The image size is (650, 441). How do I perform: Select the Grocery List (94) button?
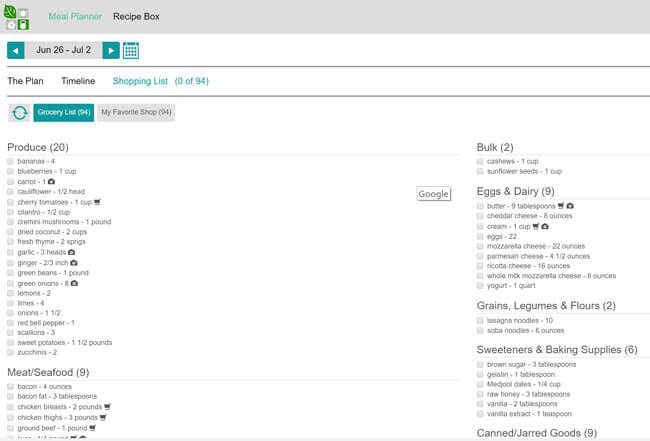click(63, 113)
